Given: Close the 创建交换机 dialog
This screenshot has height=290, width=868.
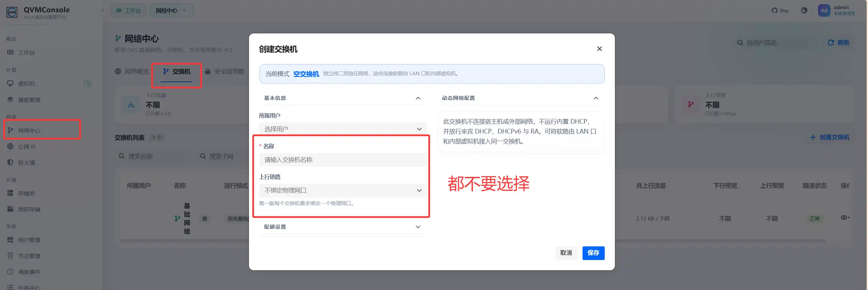Looking at the screenshot, I should pos(599,49).
